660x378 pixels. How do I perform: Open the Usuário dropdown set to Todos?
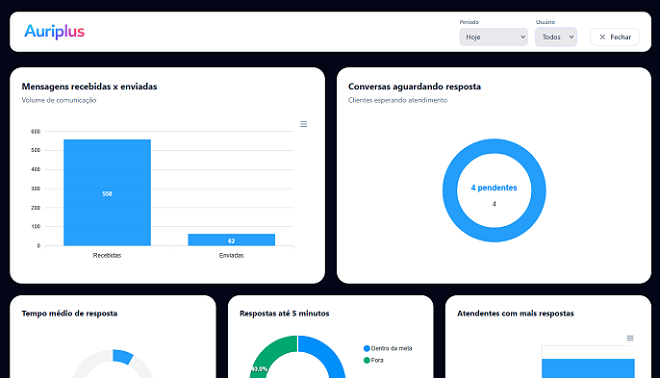[x=556, y=37]
